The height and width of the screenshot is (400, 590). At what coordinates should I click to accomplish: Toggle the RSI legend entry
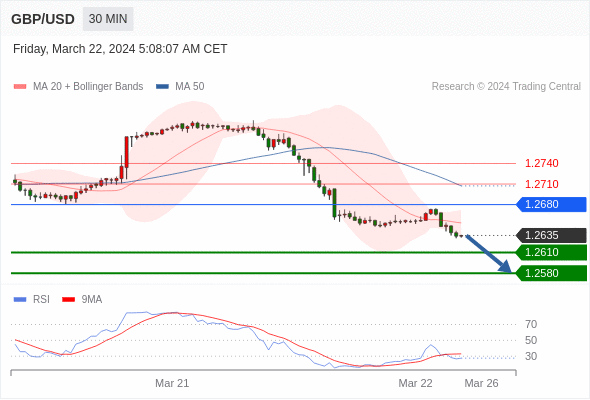tap(32, 300)
